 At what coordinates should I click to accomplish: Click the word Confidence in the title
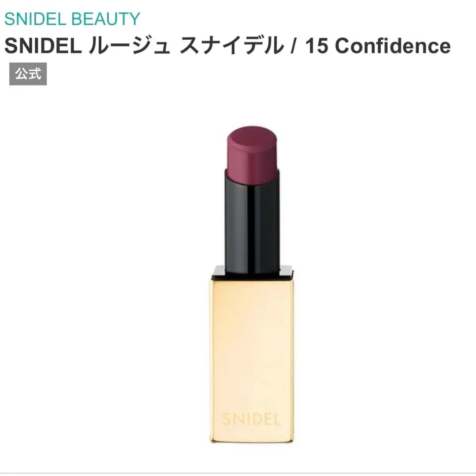(393, 46)
